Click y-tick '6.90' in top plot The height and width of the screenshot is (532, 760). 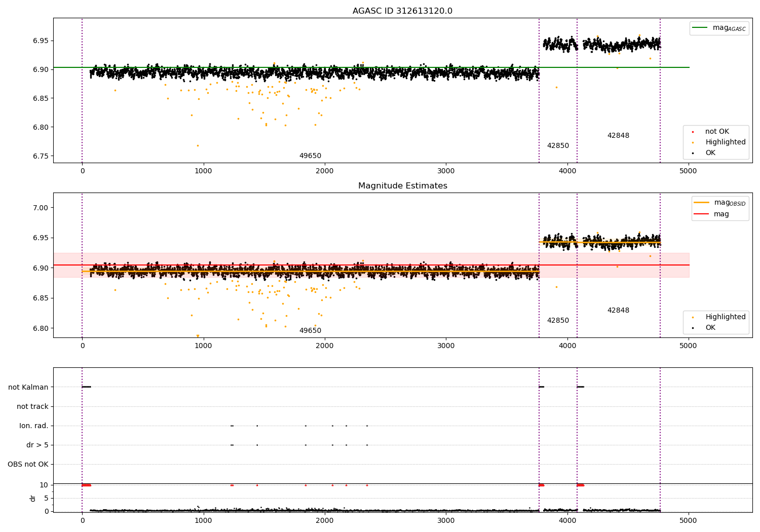tap(40, 70)
